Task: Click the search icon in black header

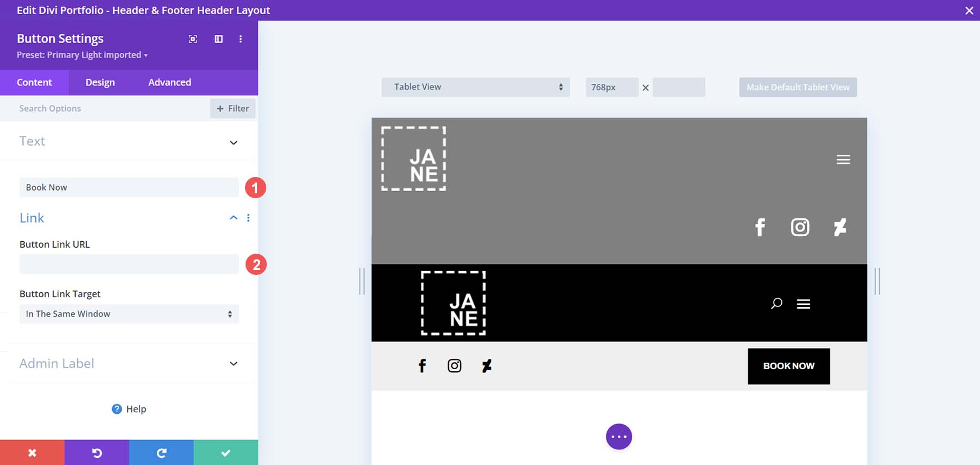Action: point(776,303)
